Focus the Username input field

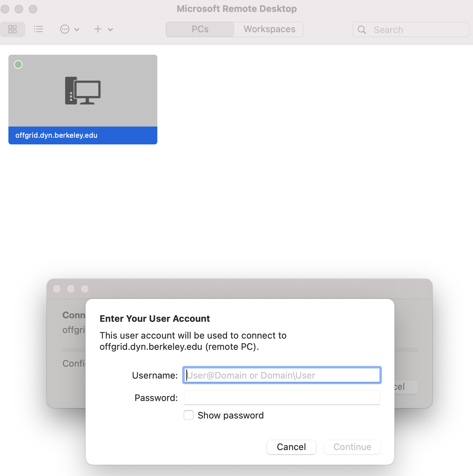click(x=282, y=375)
